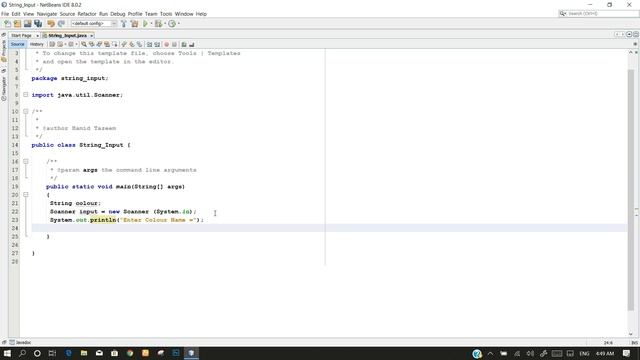The height and width of the screenshot is (360, 640).
Task: Click the Find Previous Occurrence icon
Action: [x=91, y=44]
